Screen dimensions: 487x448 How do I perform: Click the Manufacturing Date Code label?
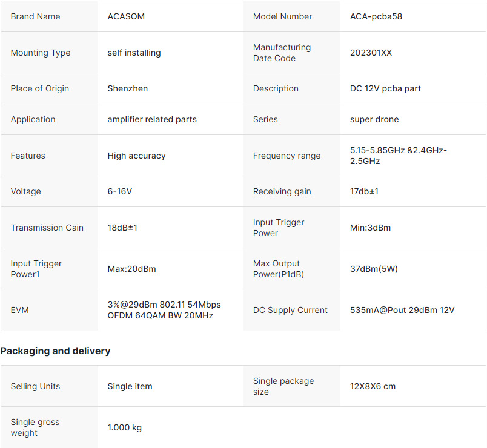[282, 53]
